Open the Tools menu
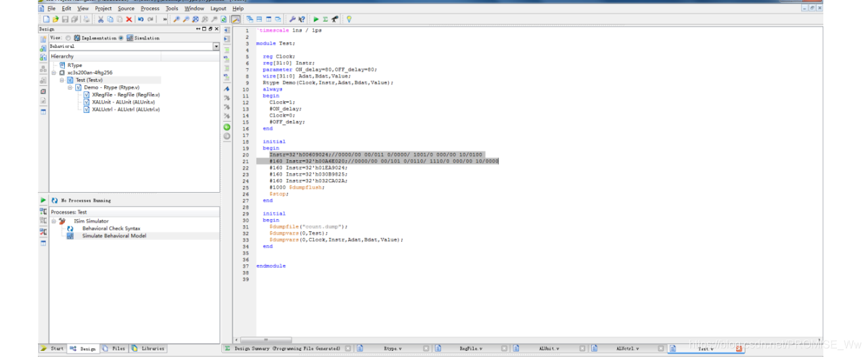This screenshot has width=868, height=357. [x=172, y=8]
